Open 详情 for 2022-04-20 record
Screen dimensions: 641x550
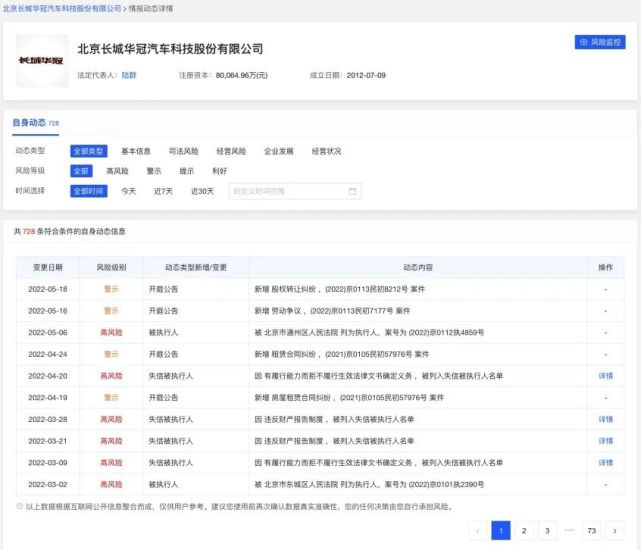(x=605, y=376)
